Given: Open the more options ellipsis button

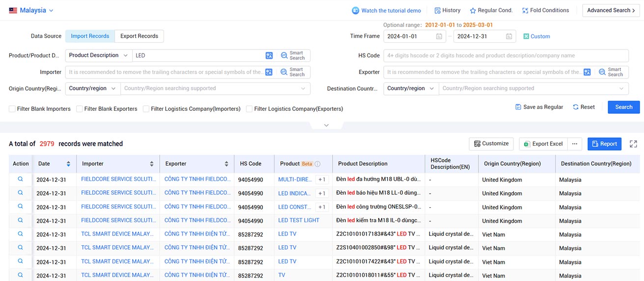Looking at the screenshot, I should [x=575, y=144].
